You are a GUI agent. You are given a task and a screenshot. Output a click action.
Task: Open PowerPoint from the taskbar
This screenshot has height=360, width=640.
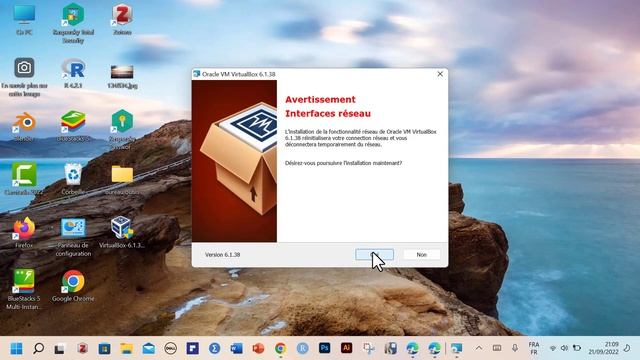258,348
